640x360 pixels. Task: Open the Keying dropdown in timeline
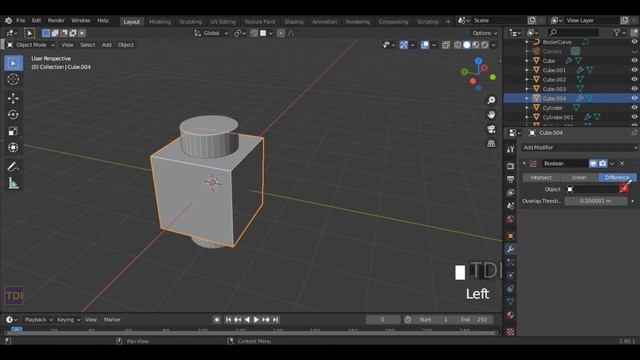pos(68,320)
